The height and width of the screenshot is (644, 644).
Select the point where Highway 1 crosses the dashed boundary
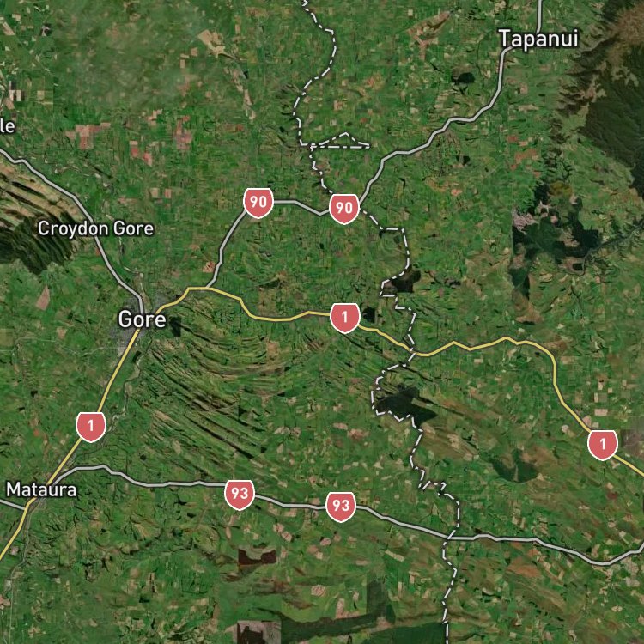click(x=413, y=352)
